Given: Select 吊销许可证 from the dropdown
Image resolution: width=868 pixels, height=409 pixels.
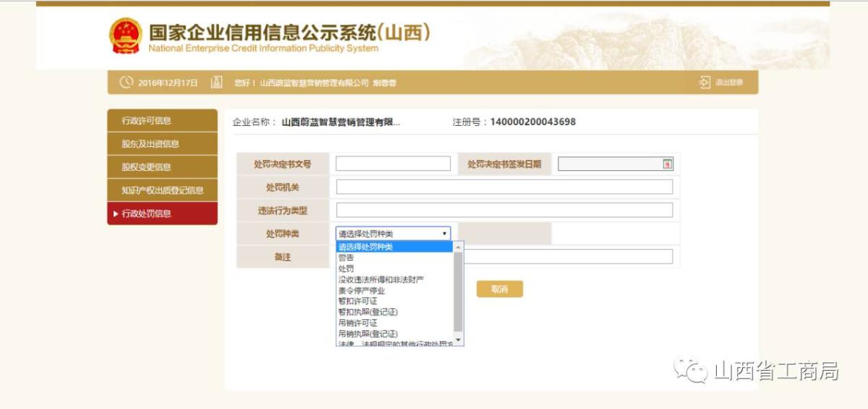Looking at the screenshot, I should tap(357, 323).
